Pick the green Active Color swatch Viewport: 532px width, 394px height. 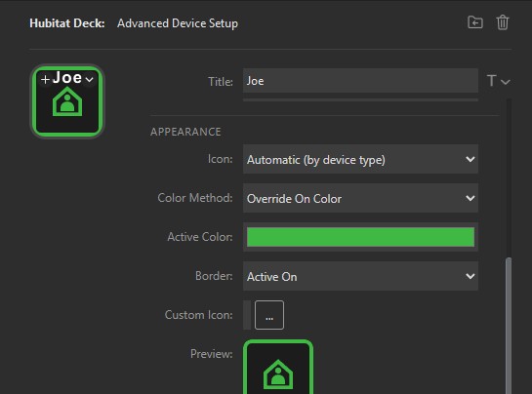coord(360,237)
